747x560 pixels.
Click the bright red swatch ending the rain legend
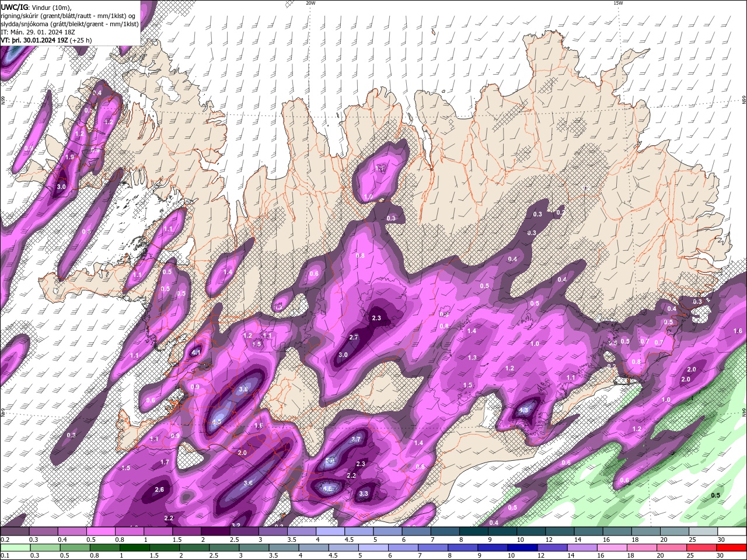click(732, 548)
